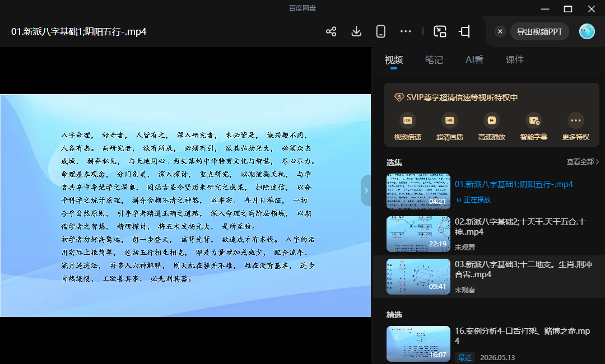Image resolution: width=605 pixels, height=364 pixels.
Task: Click thumbnail of 02.新派八字基础2 video
Action: [x=418, y=234]
